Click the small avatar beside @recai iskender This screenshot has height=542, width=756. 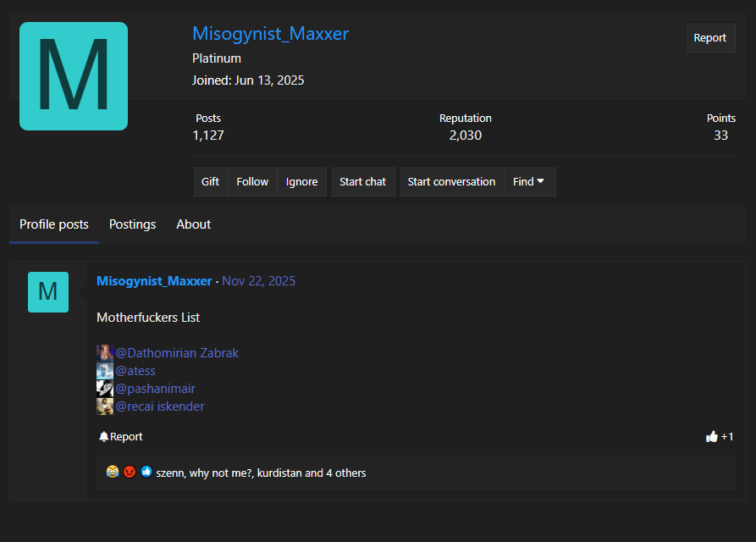pos(105,406)
